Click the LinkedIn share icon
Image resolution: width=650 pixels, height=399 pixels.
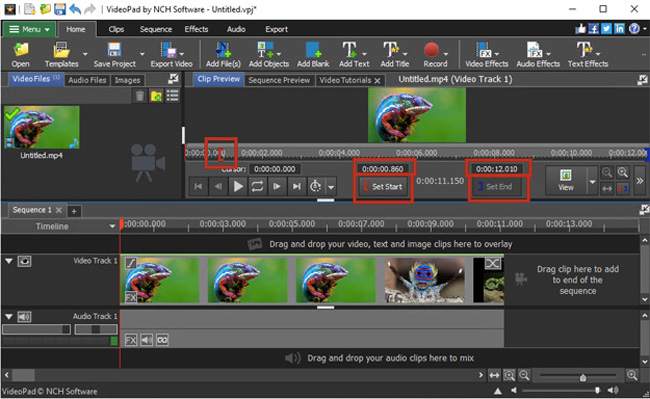[x=620, y=29]
